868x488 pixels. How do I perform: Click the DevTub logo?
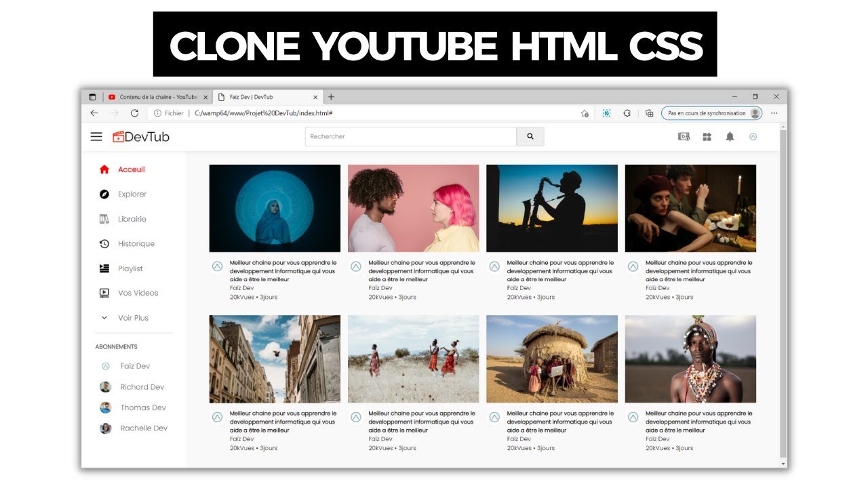tap(141, 137)
